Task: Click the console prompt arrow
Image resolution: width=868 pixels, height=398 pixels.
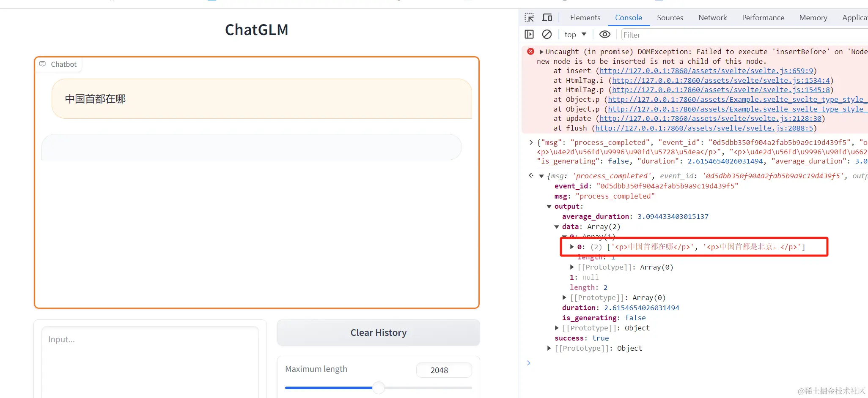Action: 528,363
